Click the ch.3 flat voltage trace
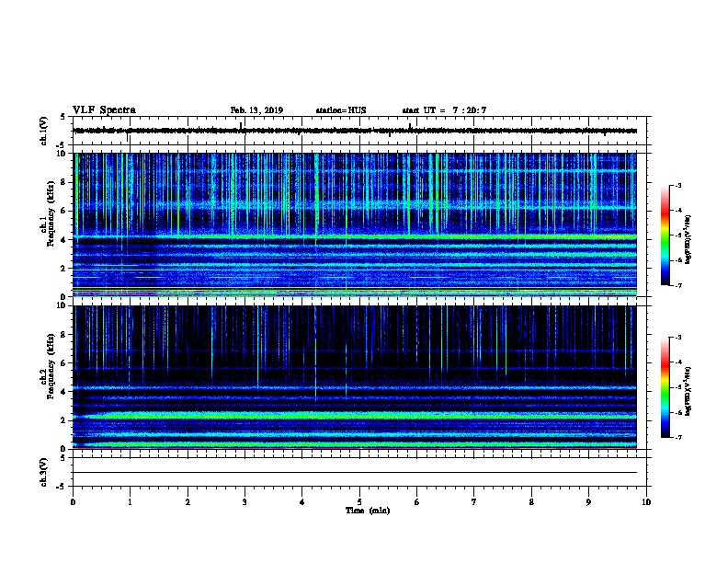728x563 pixels. [355, 473]
